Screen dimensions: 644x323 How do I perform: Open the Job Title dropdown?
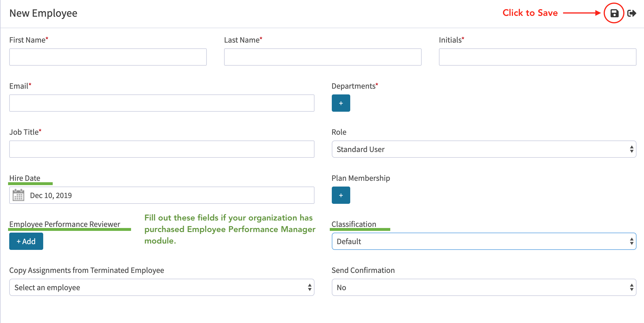tap(161, 149)
